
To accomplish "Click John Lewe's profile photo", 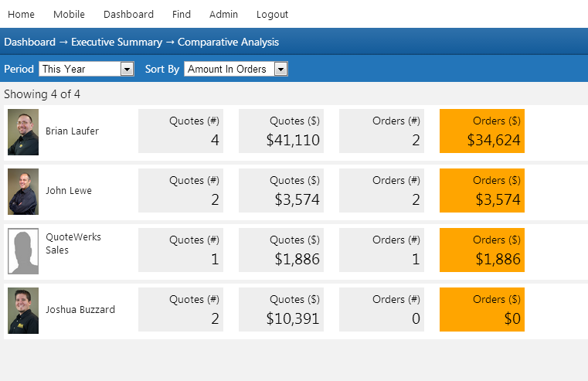I will point(23,192).
